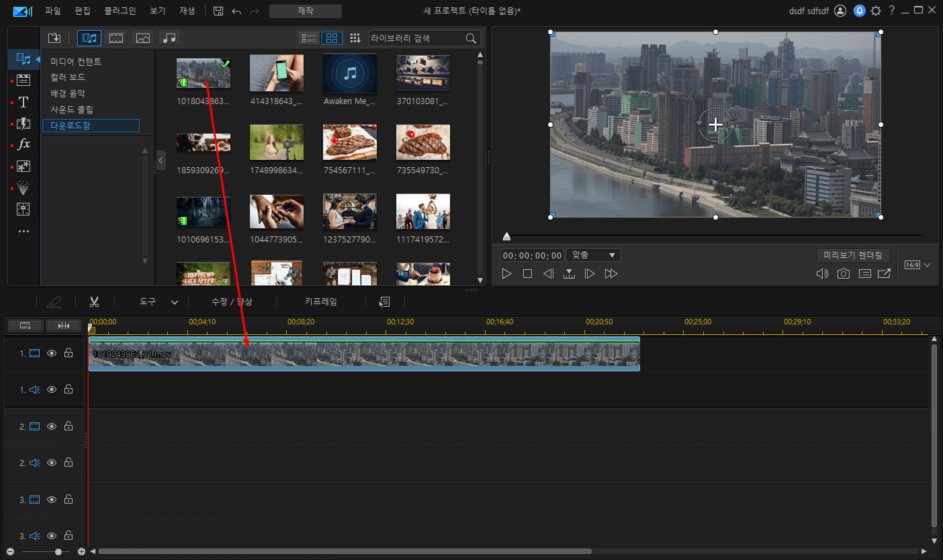Open settings gear icon in title bar
The height and width of the screenshot is (560, 943).
coord(876,11)
